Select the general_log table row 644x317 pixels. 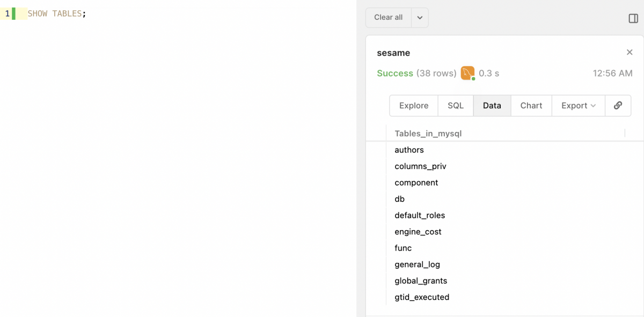(x=417, y=264)
